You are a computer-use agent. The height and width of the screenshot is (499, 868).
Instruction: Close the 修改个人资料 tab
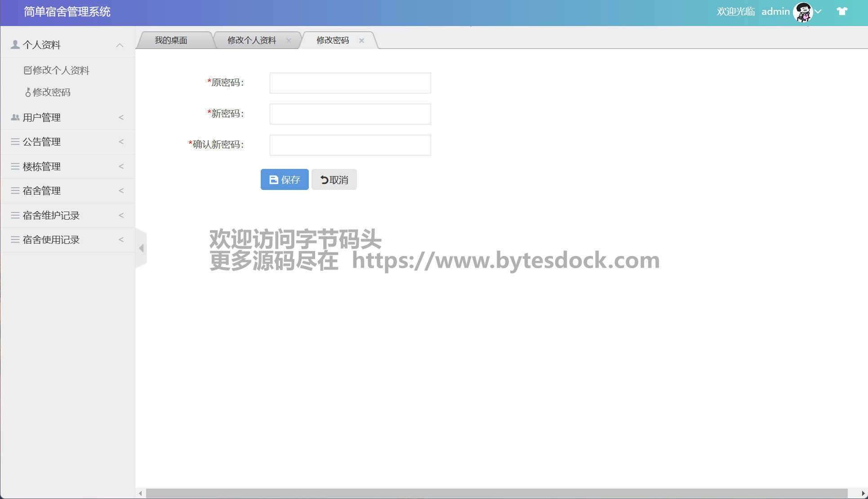pyautogui.click(x=289, y=40)
